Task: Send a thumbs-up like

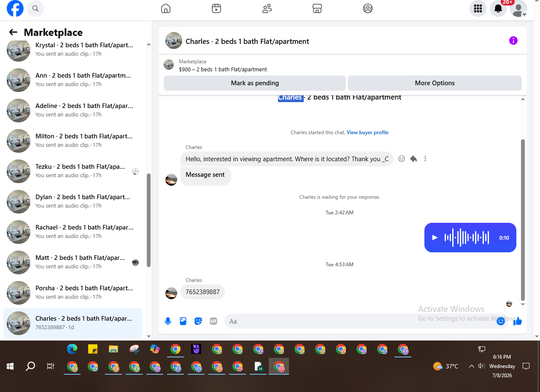Action: tap(518, 321)
